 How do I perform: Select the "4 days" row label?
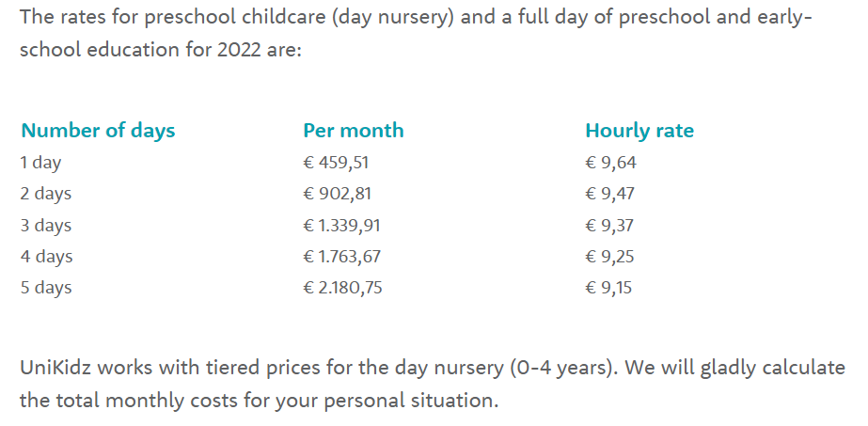[46, 257]
